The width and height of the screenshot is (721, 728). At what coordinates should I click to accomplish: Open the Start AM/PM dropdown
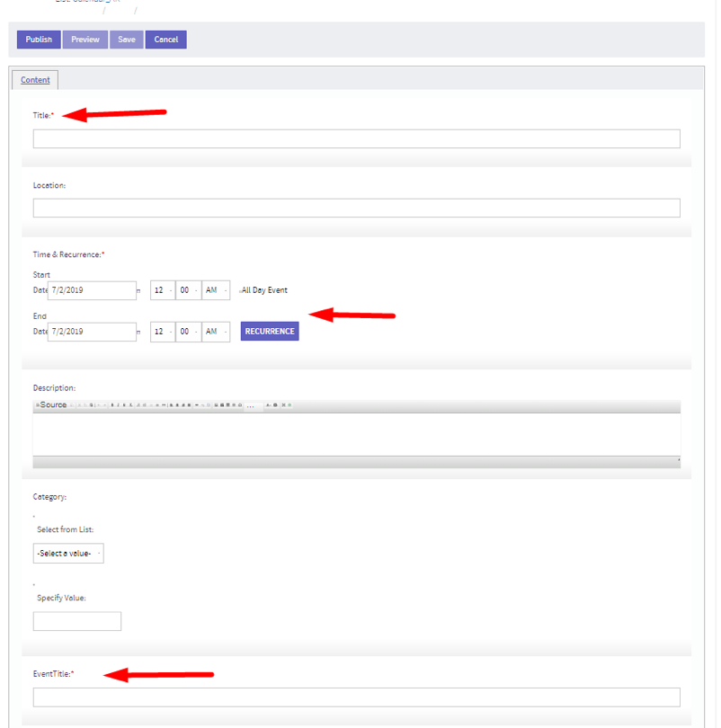pos(216,290)
